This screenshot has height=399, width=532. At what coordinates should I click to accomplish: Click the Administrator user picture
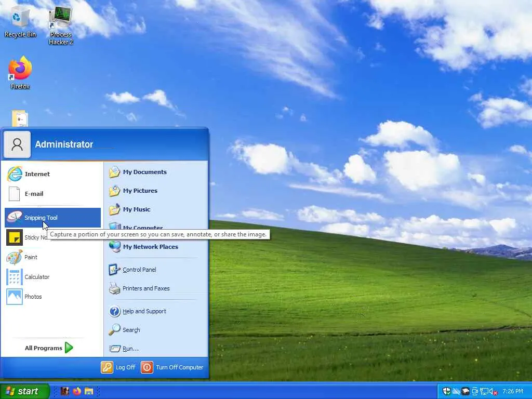click(x=17, y=144)
